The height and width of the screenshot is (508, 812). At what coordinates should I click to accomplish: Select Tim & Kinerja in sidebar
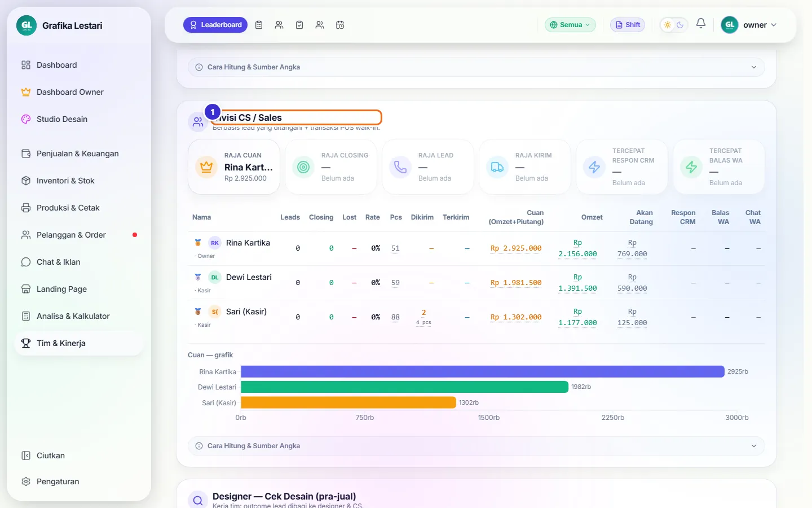pyautogui.click(x=79, y=343)
